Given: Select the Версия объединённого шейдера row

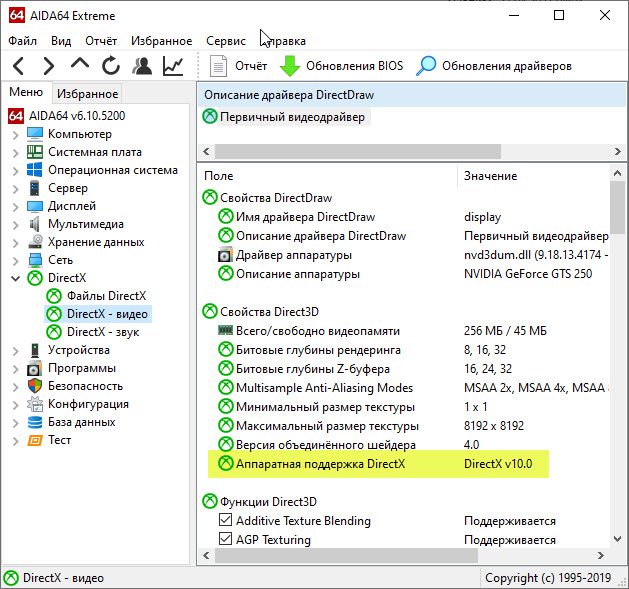Looking at the screenshot, I should click(349, 445).
